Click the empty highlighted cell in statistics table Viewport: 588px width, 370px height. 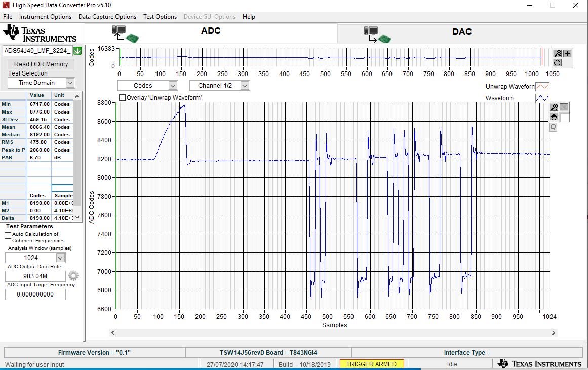(62, 188)
